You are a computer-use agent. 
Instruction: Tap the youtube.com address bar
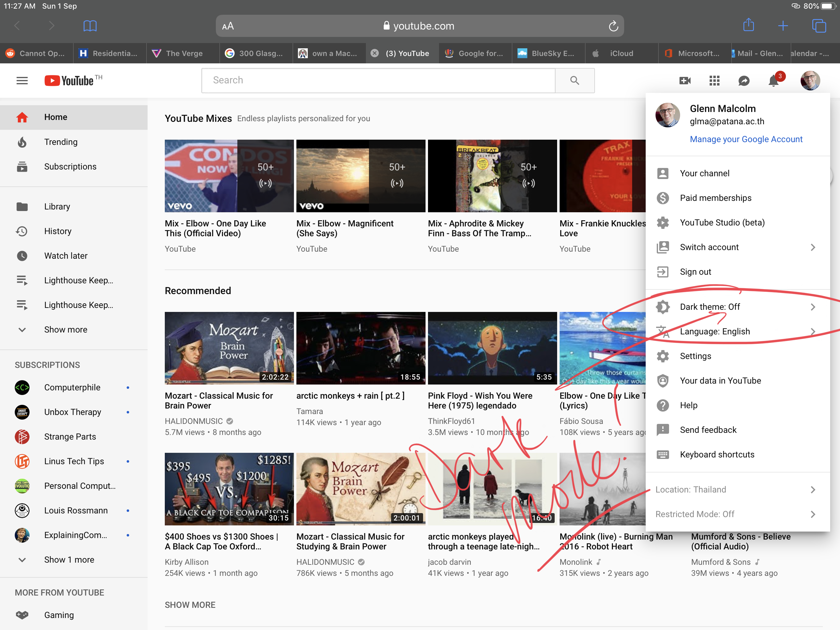point(419,26)
